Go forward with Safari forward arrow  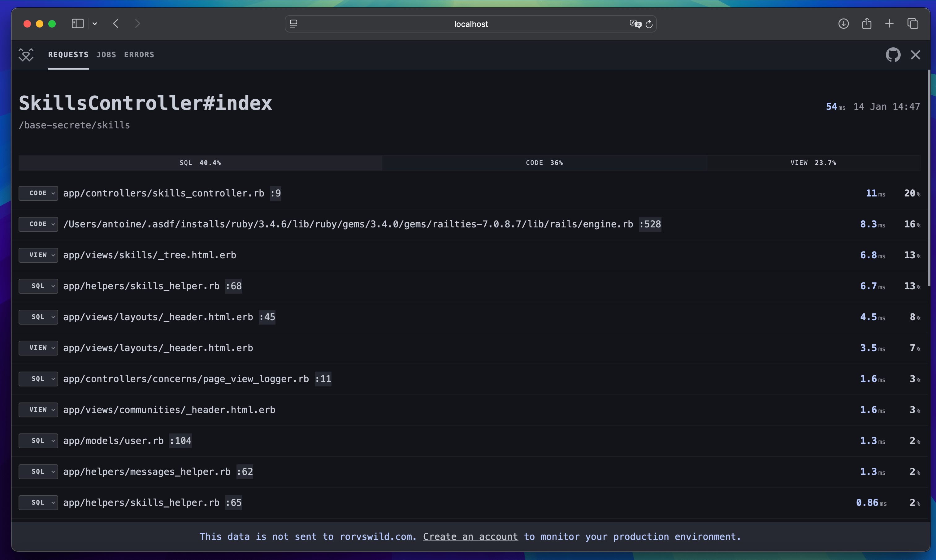pos(138,24)
